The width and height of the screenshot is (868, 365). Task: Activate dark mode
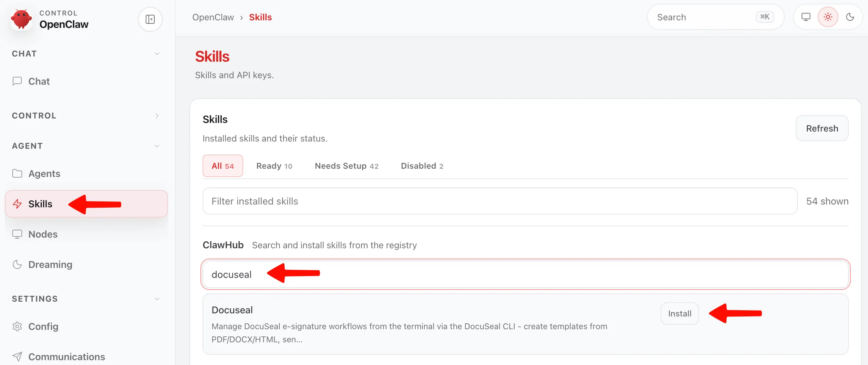[x=850, y=17]
